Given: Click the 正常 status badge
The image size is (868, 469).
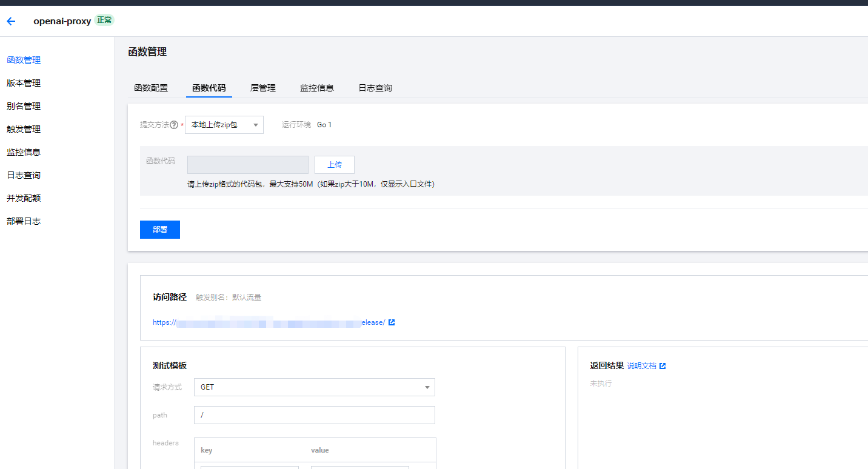Looking at the screenshot, I should (x=104, y=20).
